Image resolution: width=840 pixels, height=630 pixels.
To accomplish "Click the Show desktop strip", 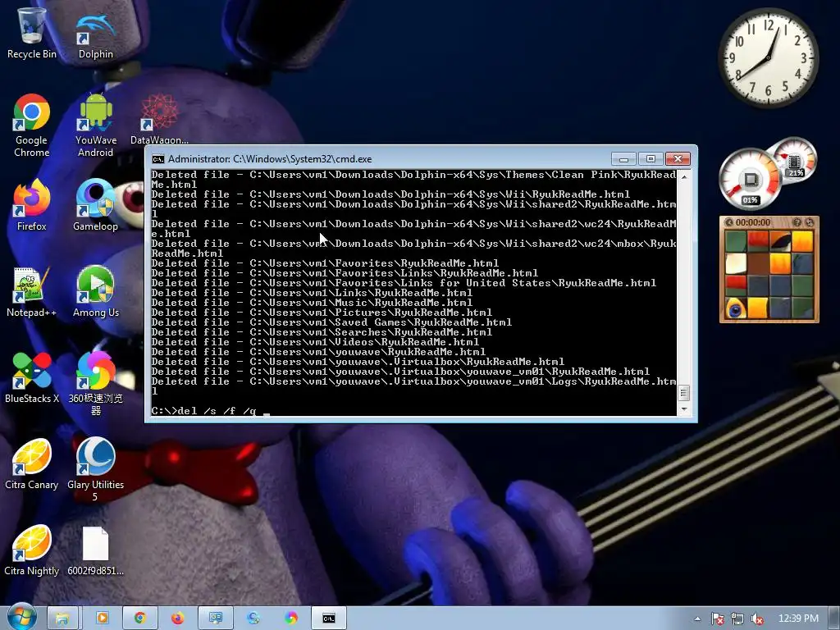I will tap(834, 619).
